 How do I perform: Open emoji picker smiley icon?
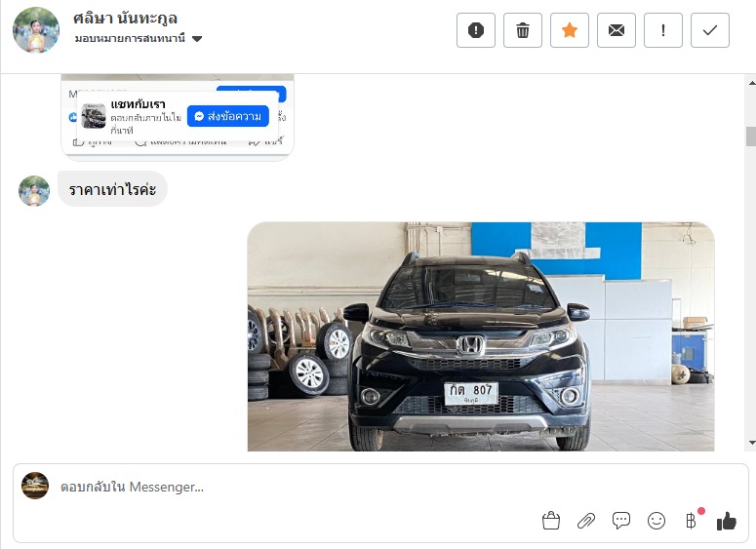657,521
